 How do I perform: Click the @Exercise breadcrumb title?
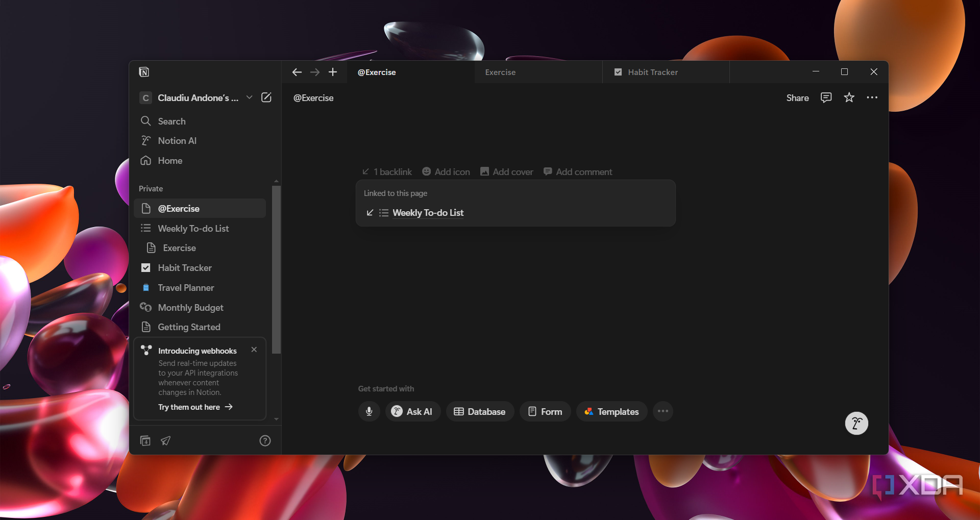point(313,98)
